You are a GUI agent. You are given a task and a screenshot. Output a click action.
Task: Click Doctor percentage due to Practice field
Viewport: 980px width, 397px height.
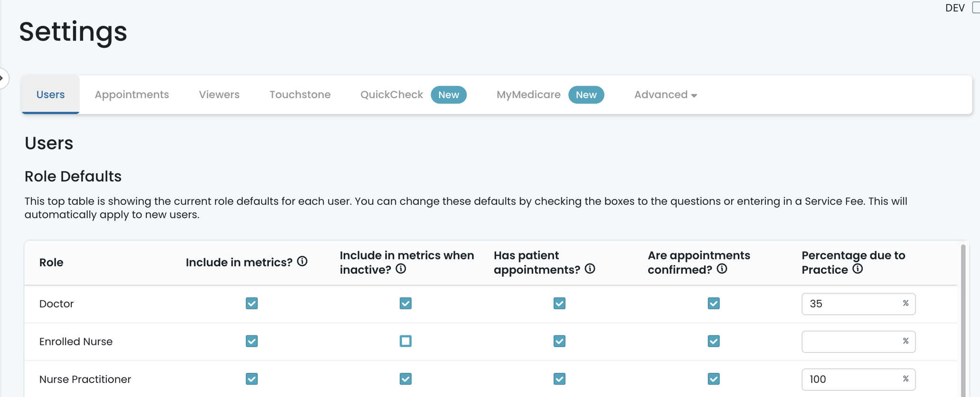pos(850,304)
